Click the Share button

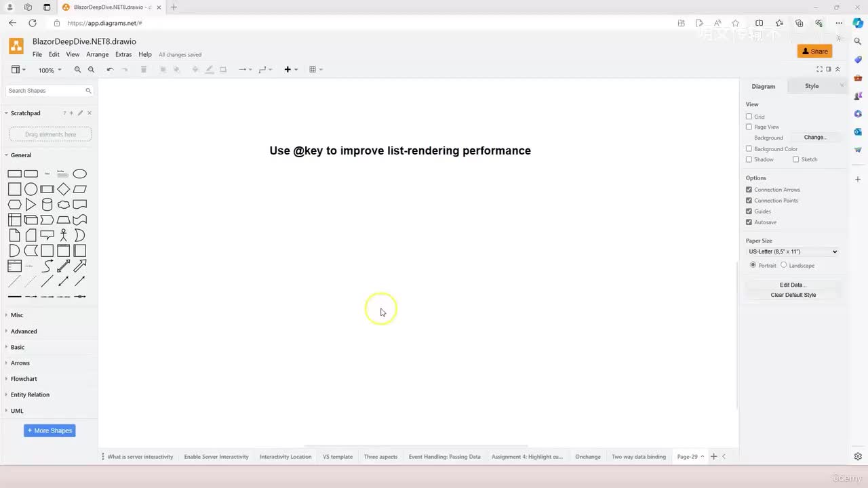click(x=815, y=52)
